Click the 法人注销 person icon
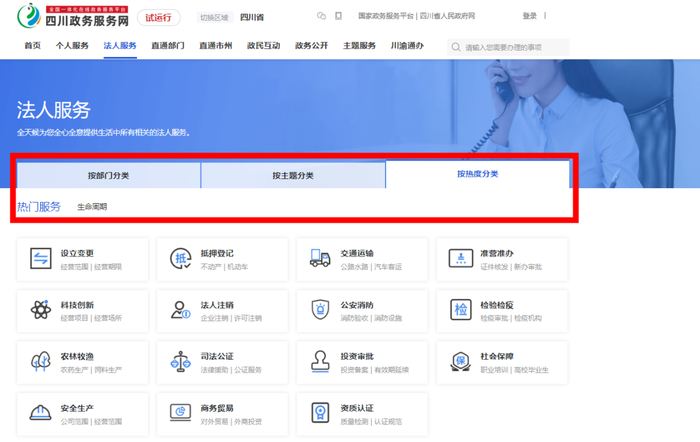 [180, 309]
